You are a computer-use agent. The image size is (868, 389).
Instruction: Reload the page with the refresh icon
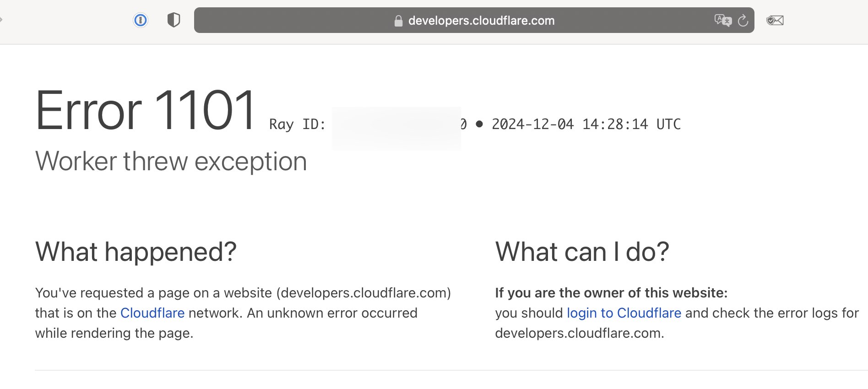coord(743,21)
